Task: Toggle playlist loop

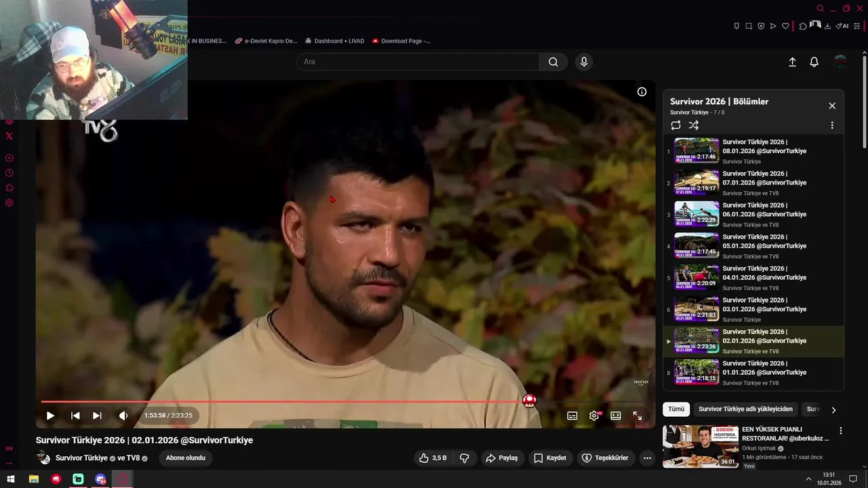Action: [675, 125]
